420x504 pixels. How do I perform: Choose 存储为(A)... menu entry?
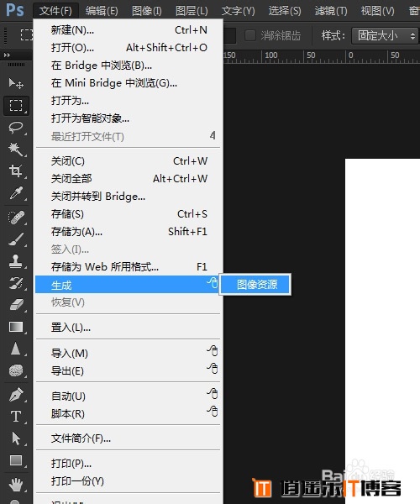(x=128, y=232)
